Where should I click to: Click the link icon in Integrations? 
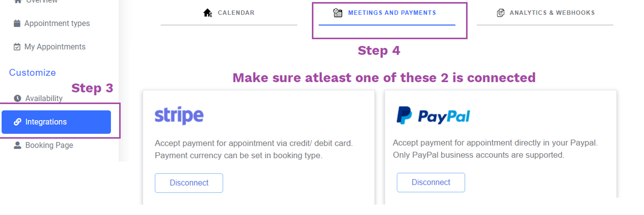tap(17, 122)
